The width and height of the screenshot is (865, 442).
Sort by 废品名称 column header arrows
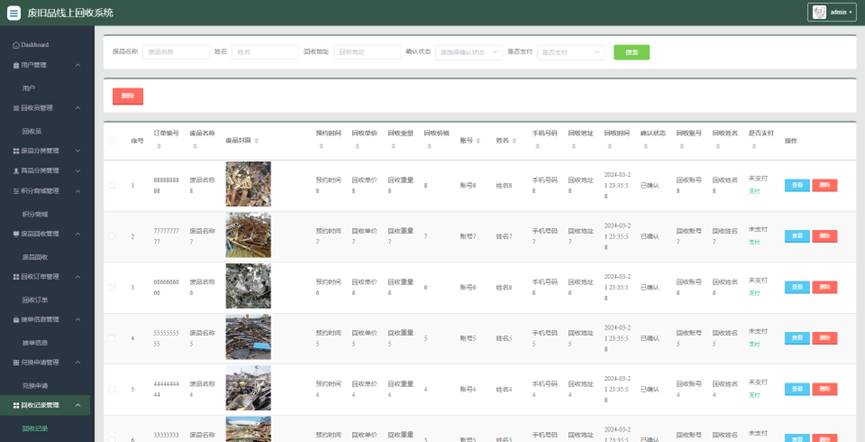point(195,146)
